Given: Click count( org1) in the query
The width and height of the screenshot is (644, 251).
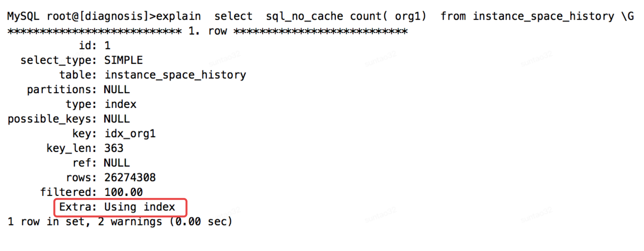Looking at the screenshot, I should pos(388,16).
